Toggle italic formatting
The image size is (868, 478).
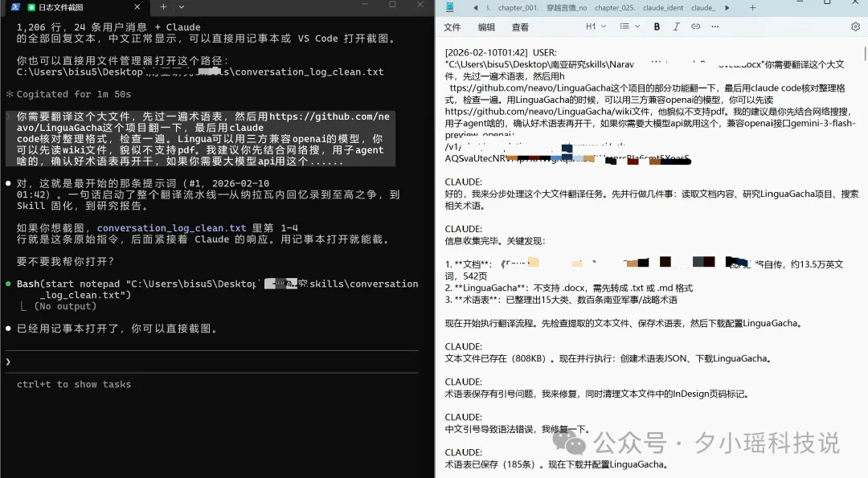click(676, 27)
